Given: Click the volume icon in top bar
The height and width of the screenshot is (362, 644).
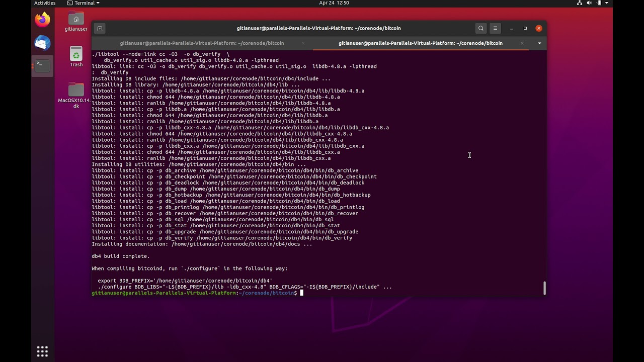Looking at the screenshot, I should [589, 3].
